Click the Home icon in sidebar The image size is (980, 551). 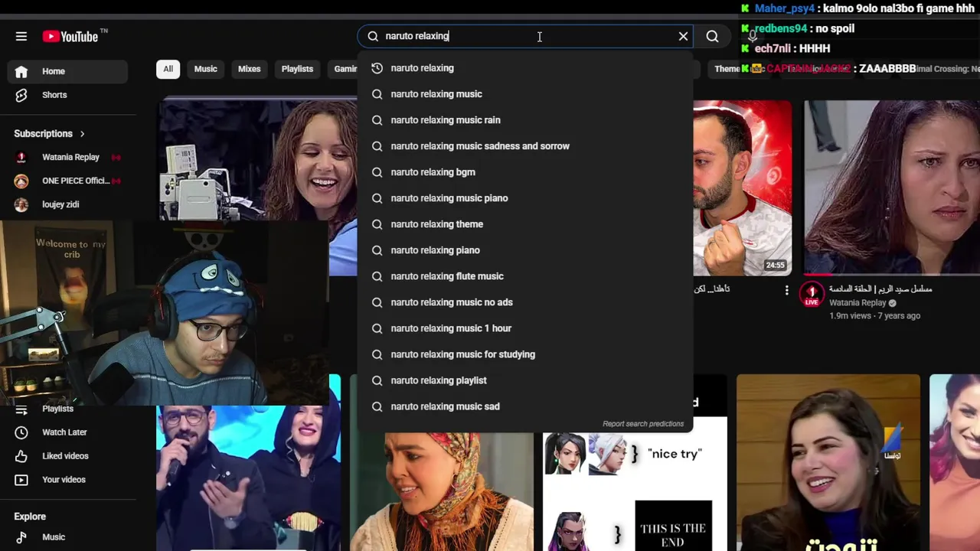[x=21, y=71]
